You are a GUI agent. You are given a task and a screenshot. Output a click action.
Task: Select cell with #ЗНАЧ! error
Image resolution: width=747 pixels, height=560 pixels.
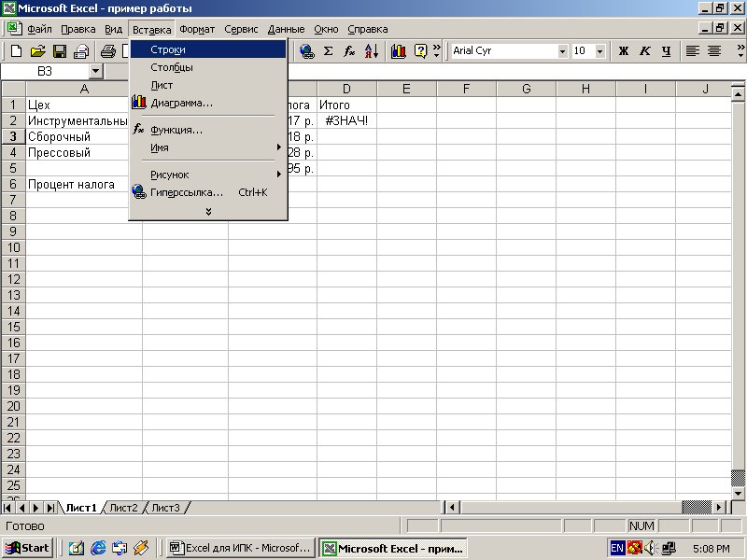click(346, 120)
